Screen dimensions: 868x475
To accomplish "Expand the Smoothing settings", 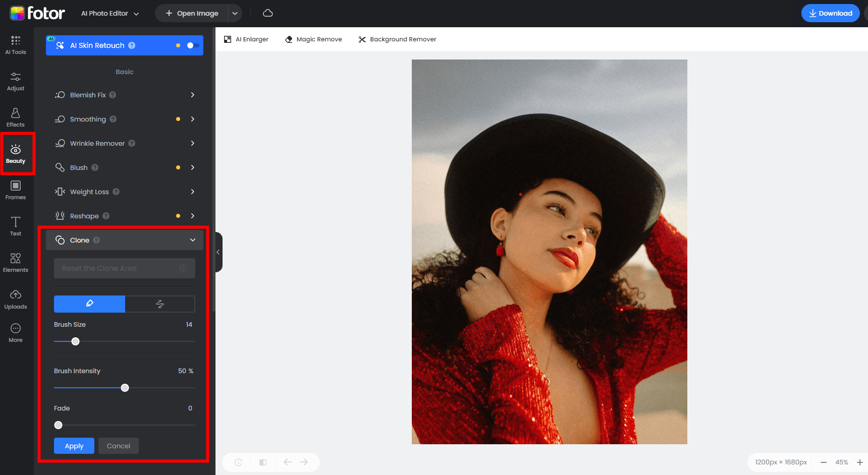I will [192, 119].
